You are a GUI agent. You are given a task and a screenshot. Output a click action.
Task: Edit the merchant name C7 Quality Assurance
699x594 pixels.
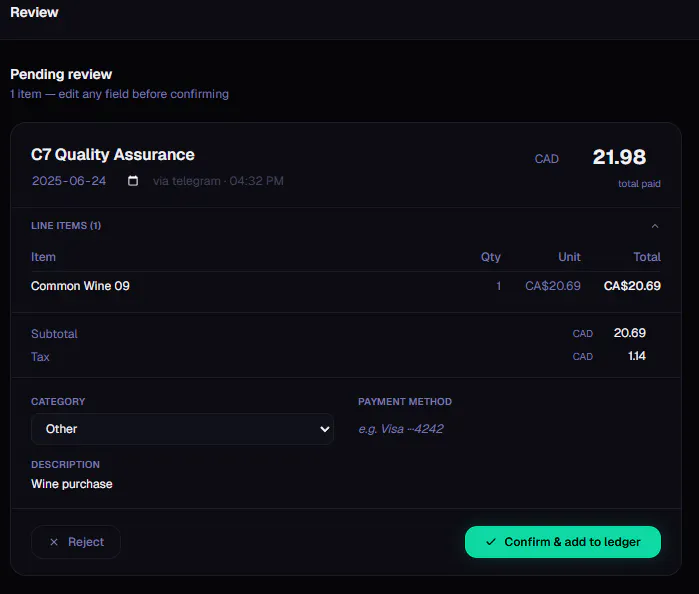[x=113, y=155]
